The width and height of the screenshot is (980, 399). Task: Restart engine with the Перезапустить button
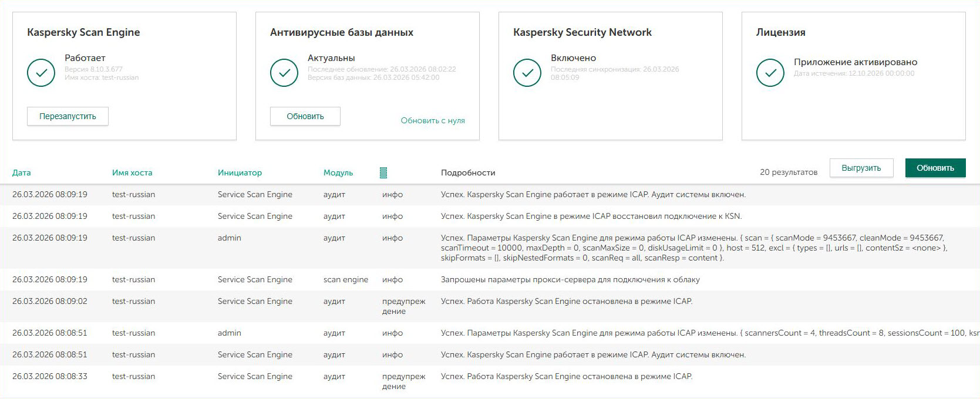click(68, 116)
